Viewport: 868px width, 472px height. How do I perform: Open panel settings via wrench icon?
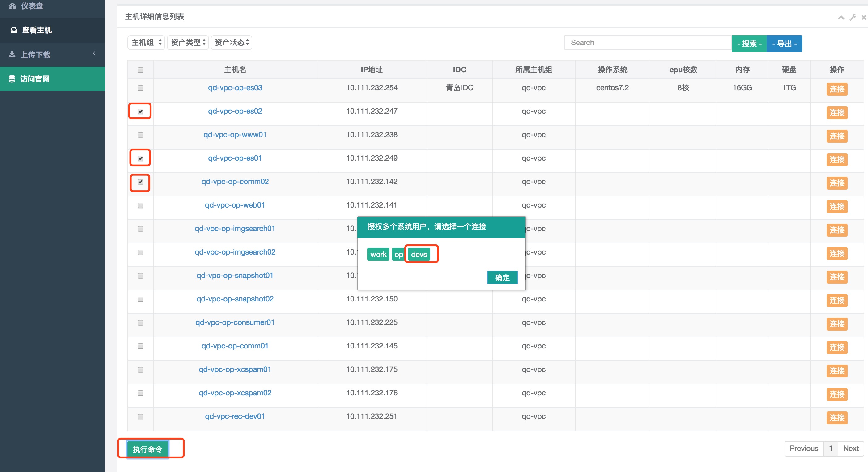point(853,17)
